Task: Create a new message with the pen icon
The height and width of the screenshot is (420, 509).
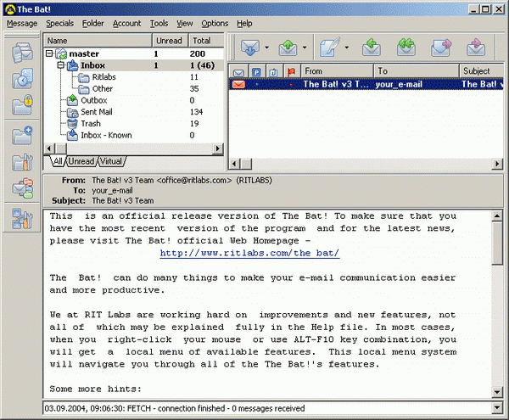Action: point(330,48)
